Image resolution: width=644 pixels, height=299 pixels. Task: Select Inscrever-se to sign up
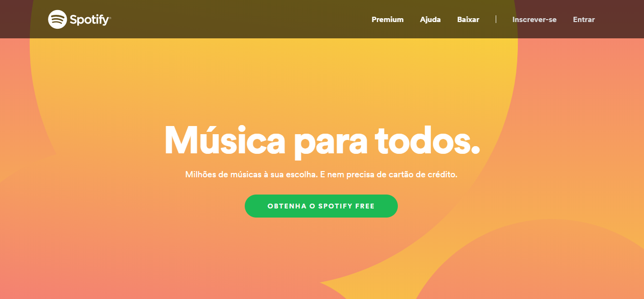[534, 20]
